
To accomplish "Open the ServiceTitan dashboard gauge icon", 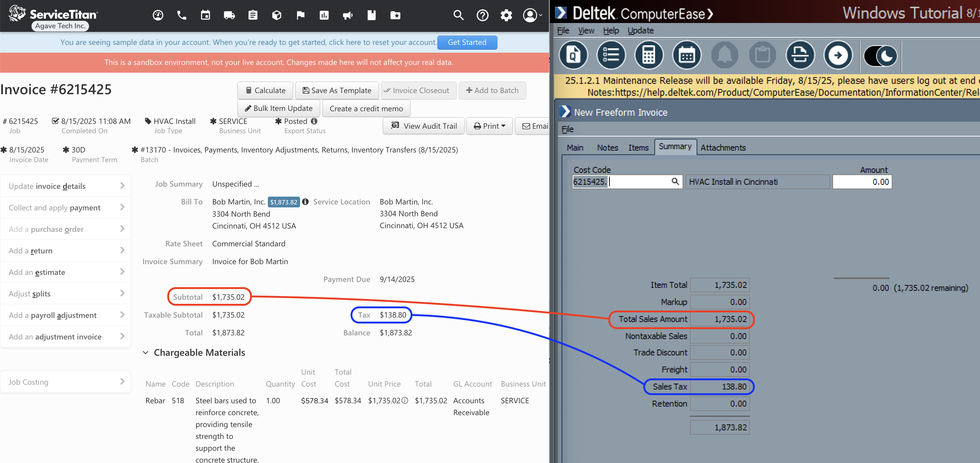I will (x=158, y=15).
